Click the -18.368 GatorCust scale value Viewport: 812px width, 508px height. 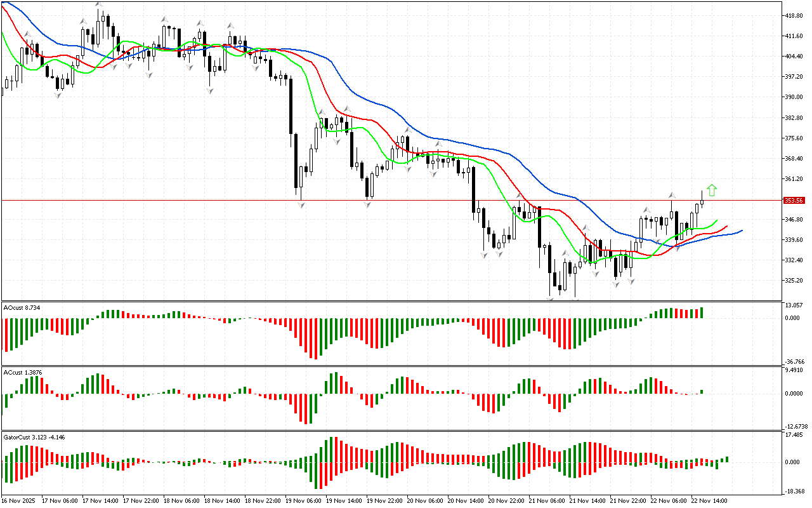click(796, 491)
